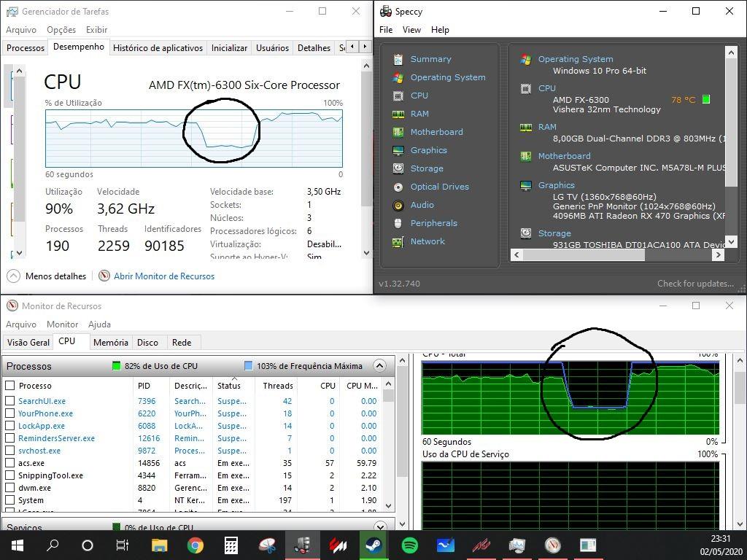Click the CPU Total usage graph

pos(570,397)
